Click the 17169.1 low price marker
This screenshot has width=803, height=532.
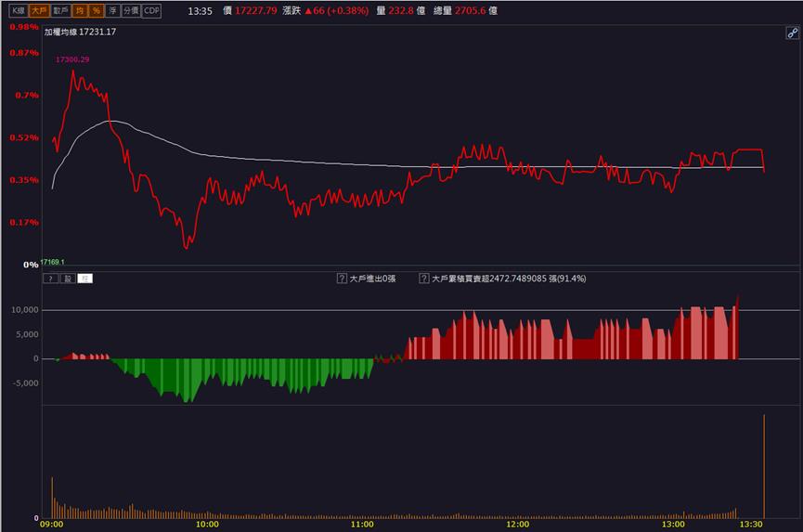[x=52, y=262]
